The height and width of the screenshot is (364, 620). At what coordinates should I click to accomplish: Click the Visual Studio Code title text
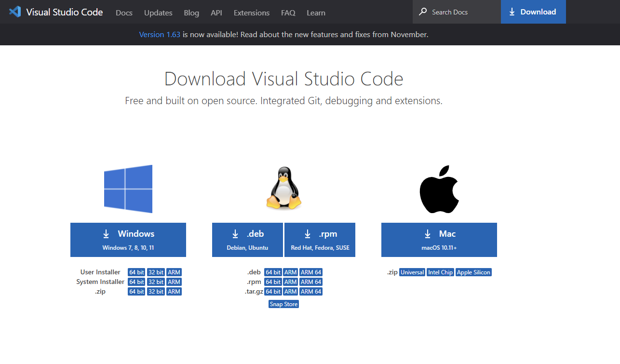tap(65, 12)
